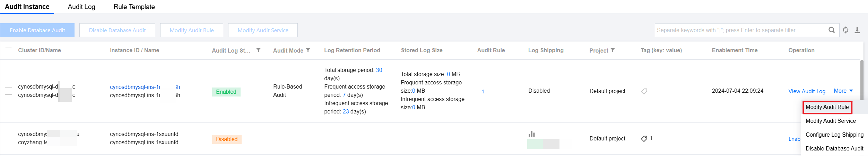Click the download icon in toolbar

[x=857, y=30]
